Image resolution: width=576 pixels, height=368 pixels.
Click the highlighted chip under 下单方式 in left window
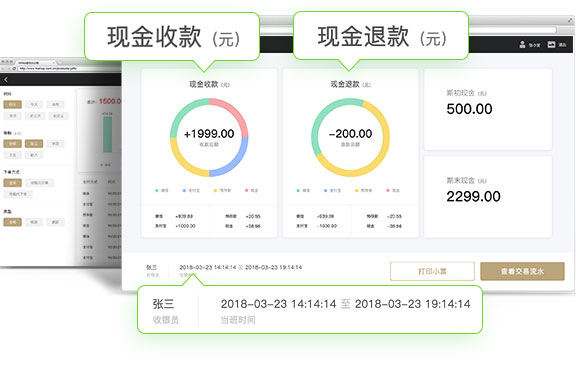12,183
